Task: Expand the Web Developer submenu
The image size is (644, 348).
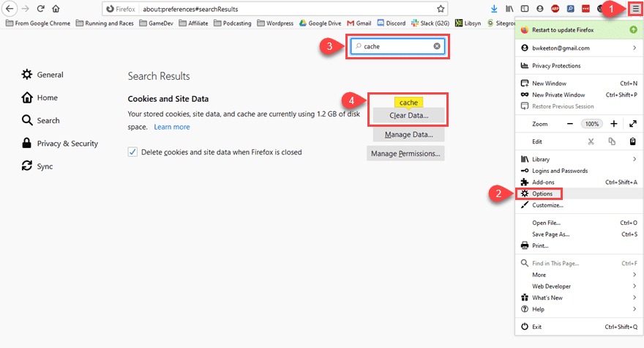Action: coord(579,286)
